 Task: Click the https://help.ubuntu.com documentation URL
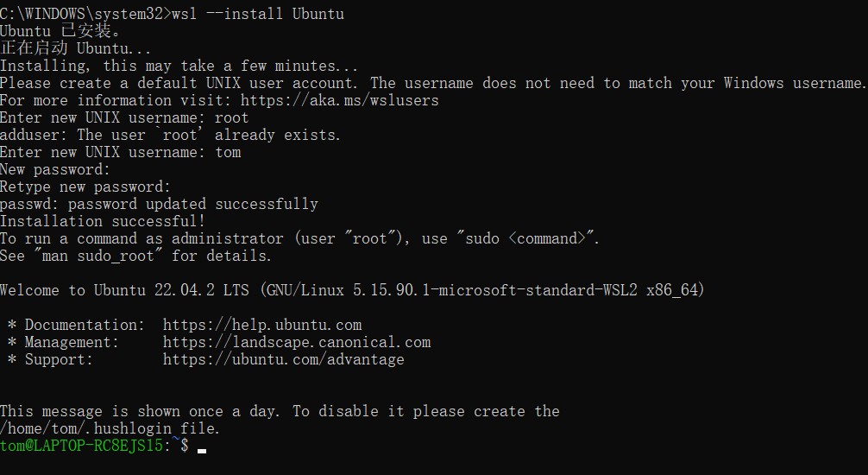tap(262, 325)
